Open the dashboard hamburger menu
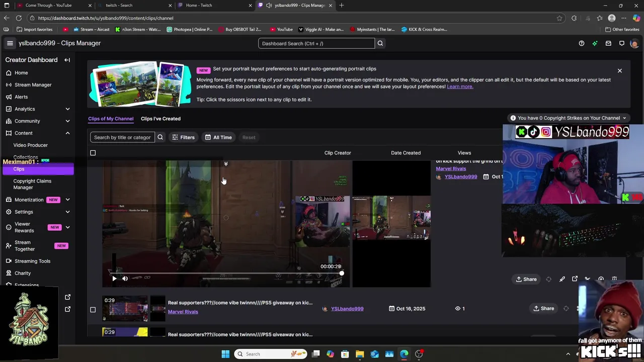The height and width of the screenshot is (362, 644). pyautogui.click(x=10, y=43)
